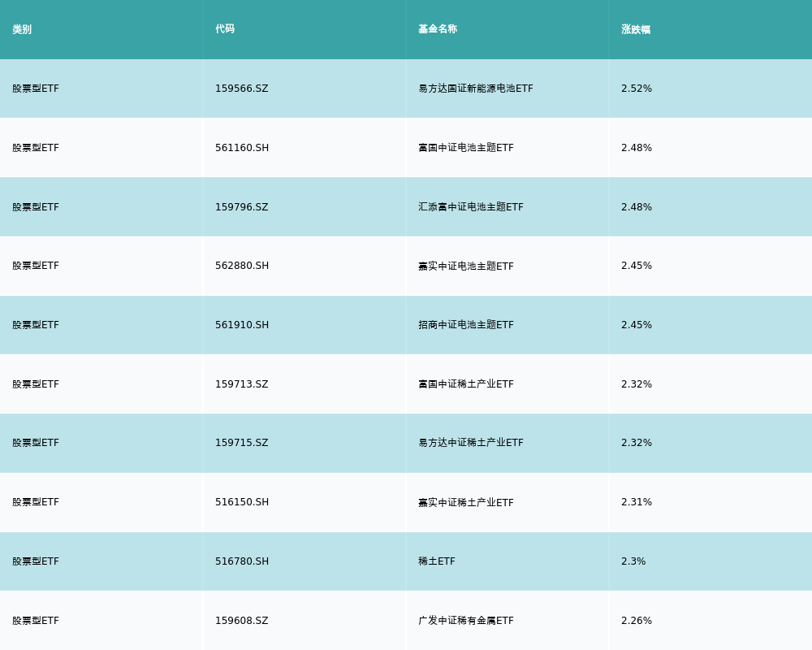Click the 2.31% change value
Viewport: 812px width, 650px height.
point(637,502)
